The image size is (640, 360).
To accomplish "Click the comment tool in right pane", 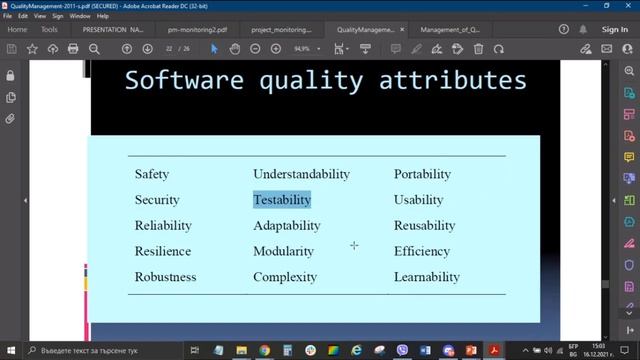I will [629, 157].
